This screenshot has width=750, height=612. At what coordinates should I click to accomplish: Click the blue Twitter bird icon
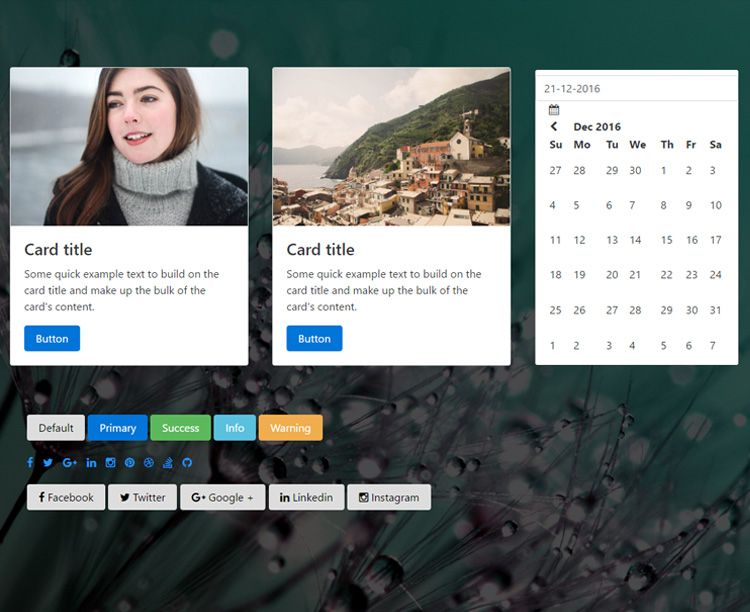pos(48,462)
